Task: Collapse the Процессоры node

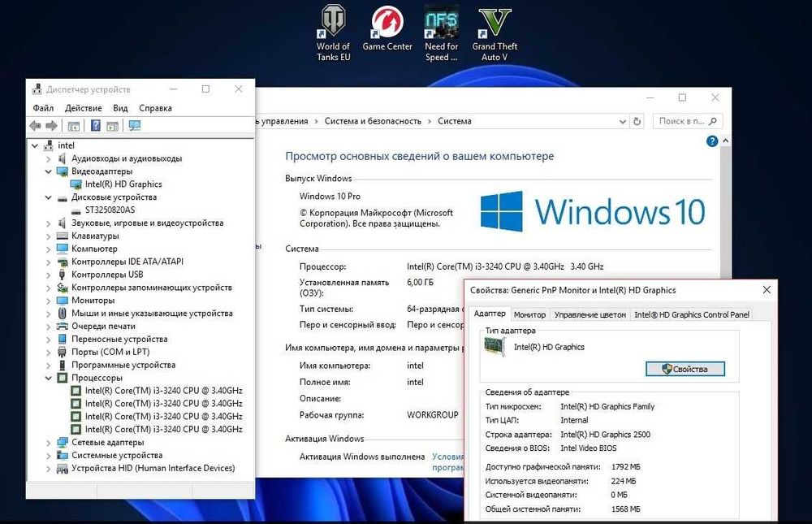Action: point(48,378)
